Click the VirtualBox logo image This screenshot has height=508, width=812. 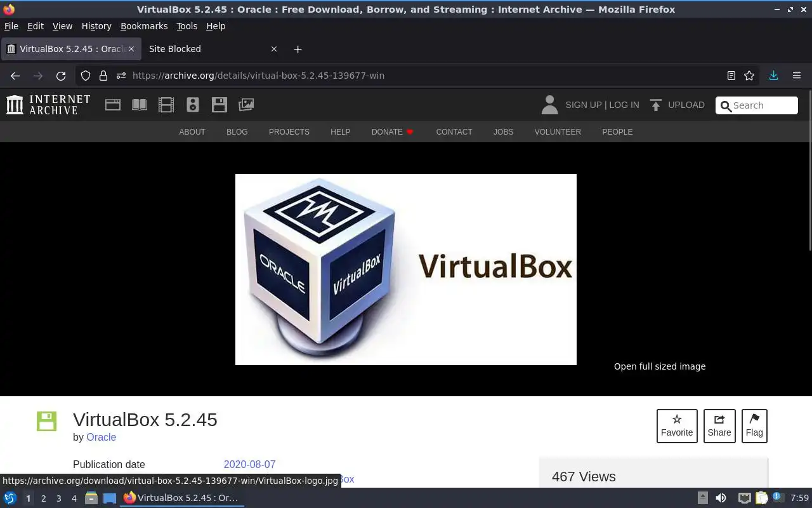(x=406, y=269)
